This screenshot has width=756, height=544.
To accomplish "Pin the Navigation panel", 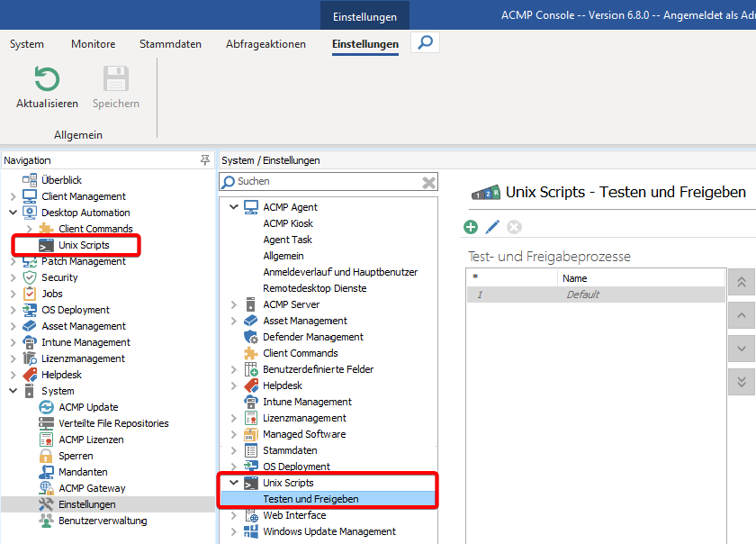I will pos(204,159).
